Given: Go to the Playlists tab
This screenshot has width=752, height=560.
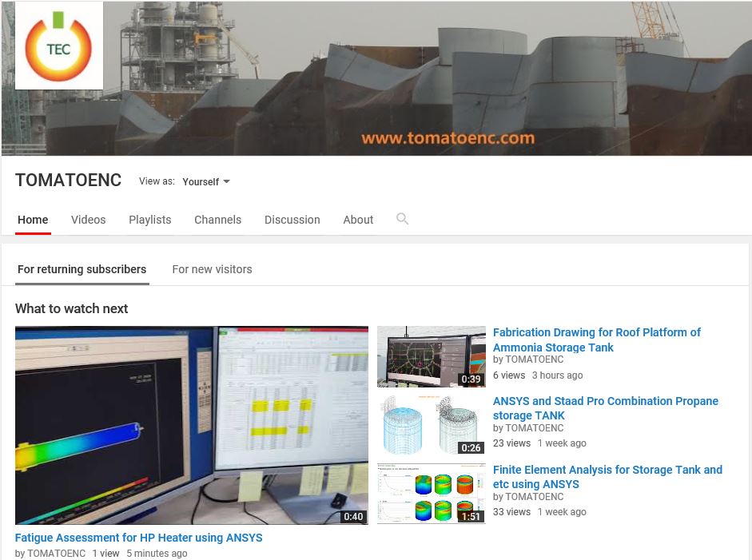Looking at the screenshot, I should (150, 220).
